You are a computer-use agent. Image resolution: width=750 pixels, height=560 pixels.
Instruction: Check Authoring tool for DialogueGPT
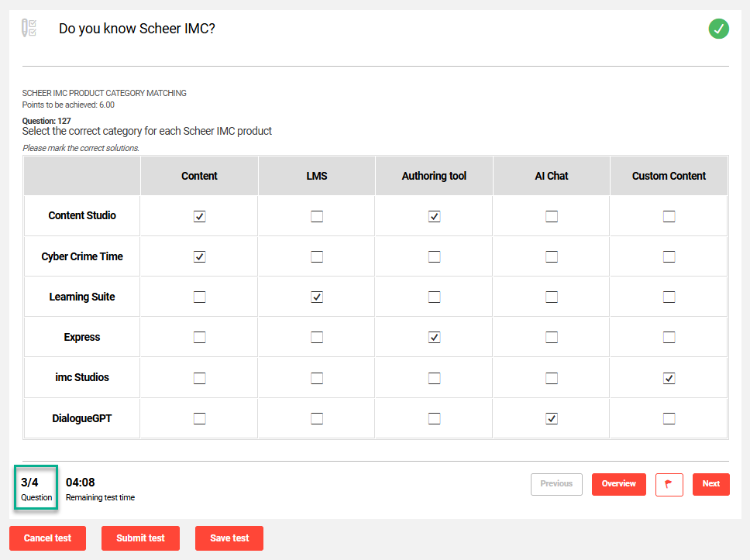[435, 418]
